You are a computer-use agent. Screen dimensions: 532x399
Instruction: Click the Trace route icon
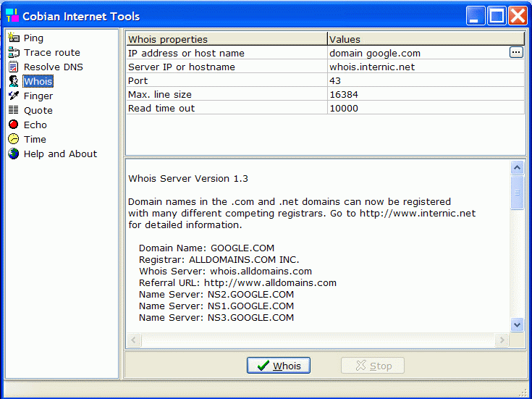pyautogui.click(x=14, y=52)
